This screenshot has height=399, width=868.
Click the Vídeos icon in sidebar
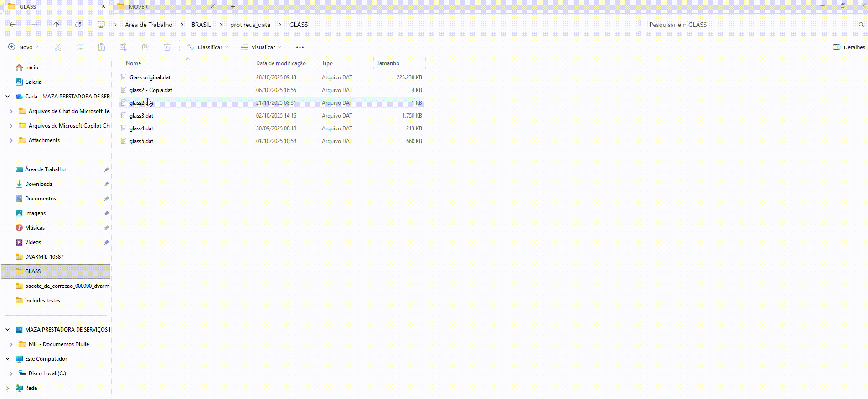click(19, 242)
